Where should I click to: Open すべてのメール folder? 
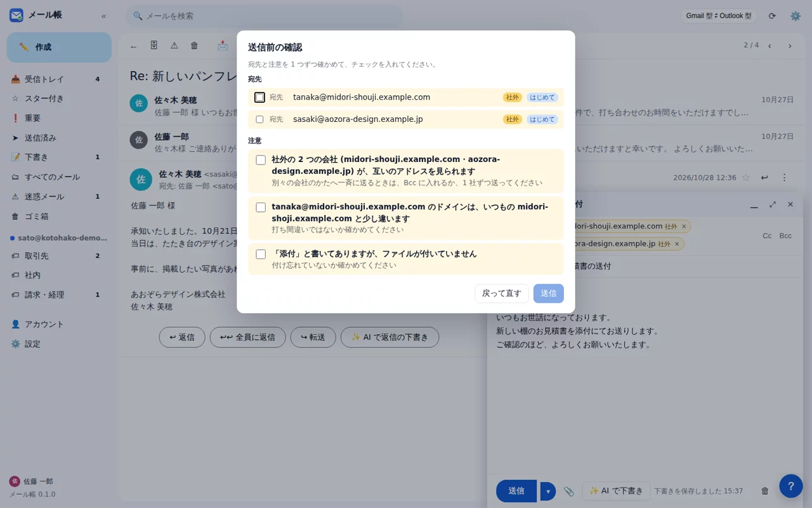point(59,177)
